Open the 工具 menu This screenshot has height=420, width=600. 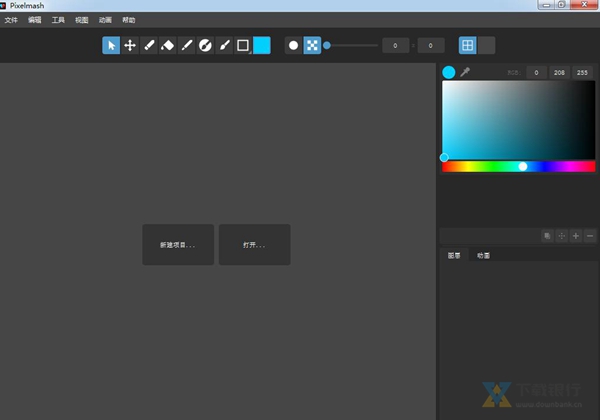[58, 20]
